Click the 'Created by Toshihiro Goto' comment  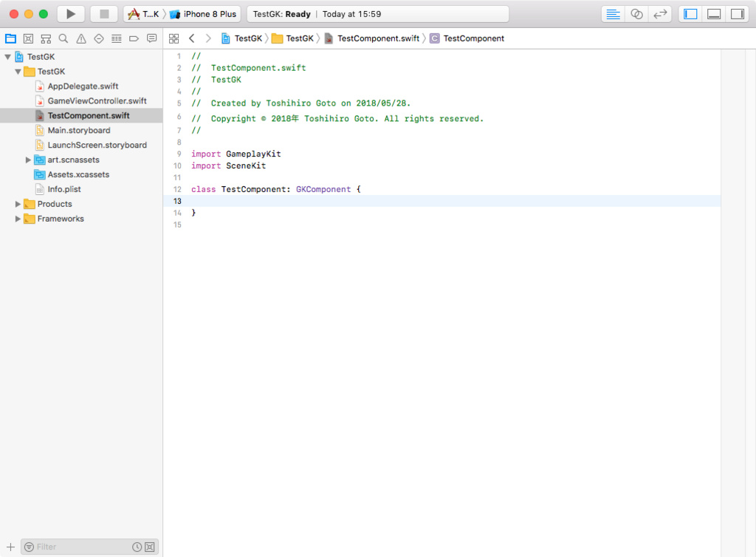301,103
